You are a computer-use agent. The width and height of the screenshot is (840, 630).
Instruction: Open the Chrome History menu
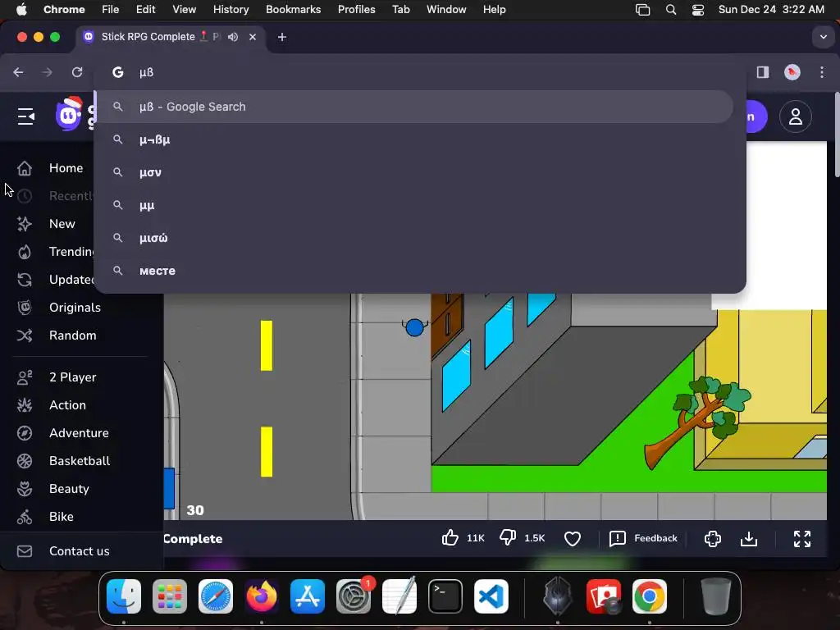tap(231, 9)
